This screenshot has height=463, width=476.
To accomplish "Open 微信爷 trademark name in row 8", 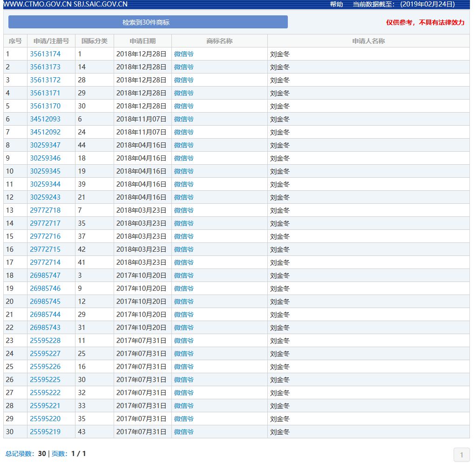I will [184, 145].
